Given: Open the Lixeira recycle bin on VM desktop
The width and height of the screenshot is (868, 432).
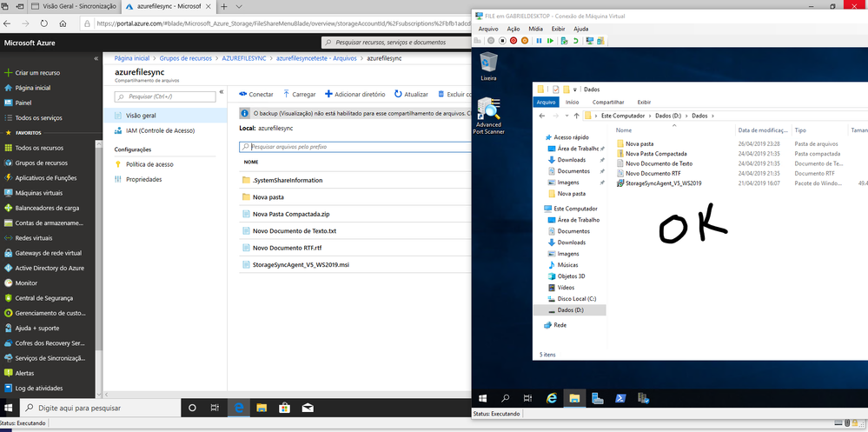Looking at the screenshot, I should pyautogui.click(x=489, y=66).
